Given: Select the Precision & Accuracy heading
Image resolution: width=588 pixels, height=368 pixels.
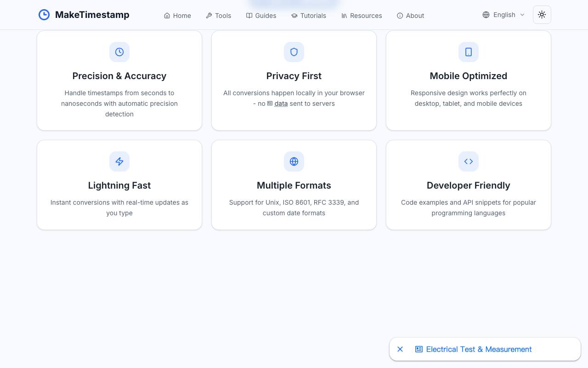Looking at the screenshot, I should tap(119, 76).
